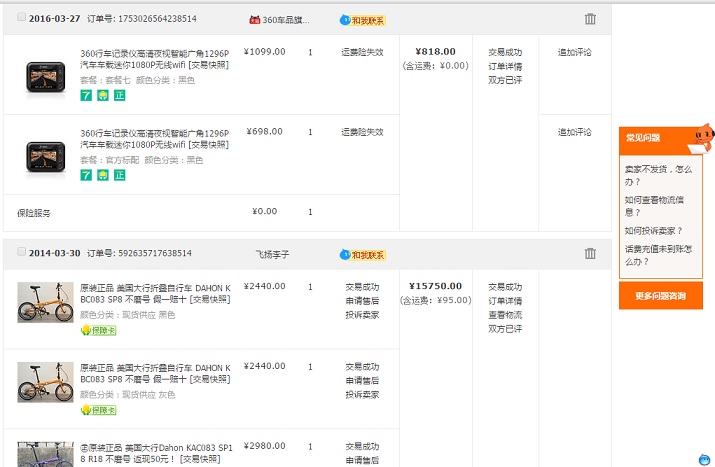Click the yellow guarantee badge under 官方标配 item
The height and width of the screenshot is (467, 715).
coord(103,175)
